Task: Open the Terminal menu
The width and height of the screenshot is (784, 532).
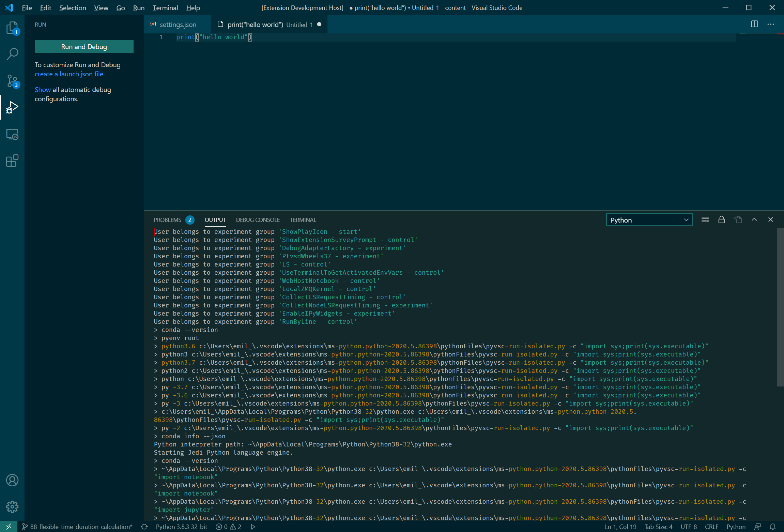Action: click(x=165, y=7)
